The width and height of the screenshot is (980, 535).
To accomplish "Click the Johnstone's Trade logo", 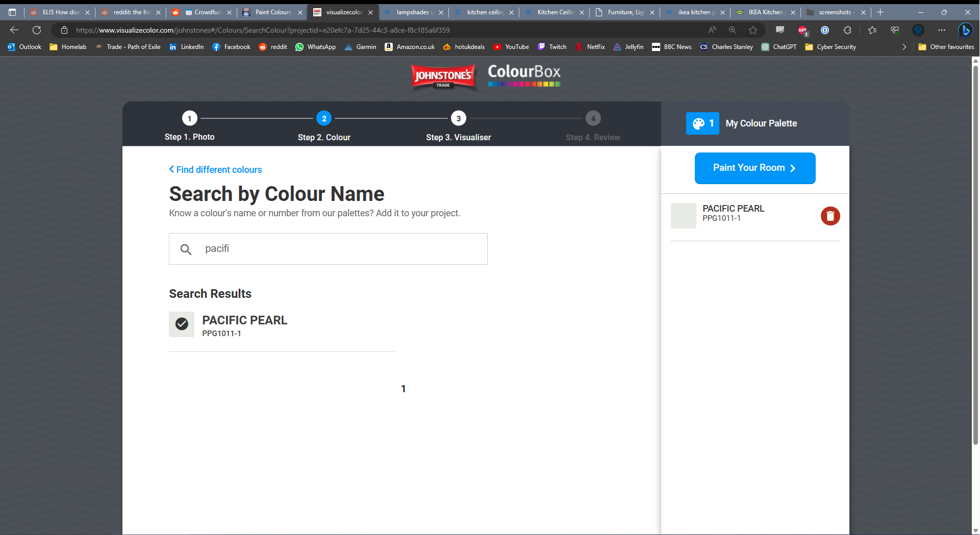I will pos(443,77).
